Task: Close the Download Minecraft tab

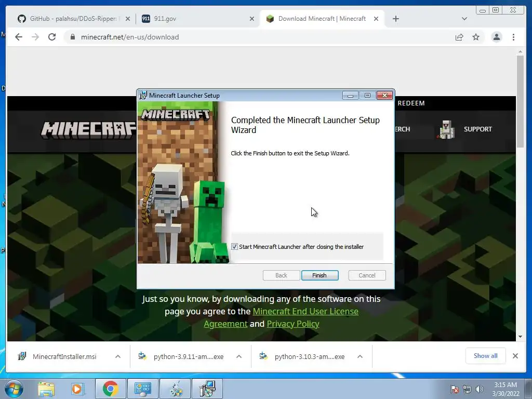Action: pyautogui.click(x=376, y=19)
